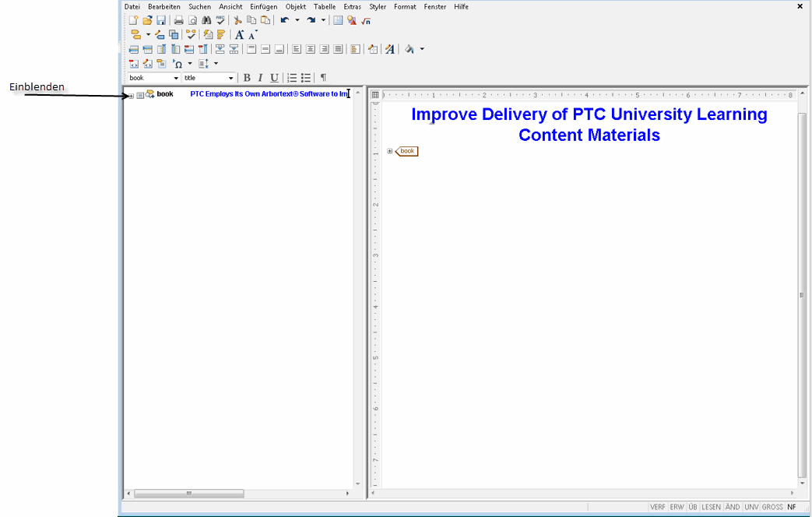The height and width of the screenshot is (517, 812).
Task: Click the document heading Improve Delivery
Action: 589,125
